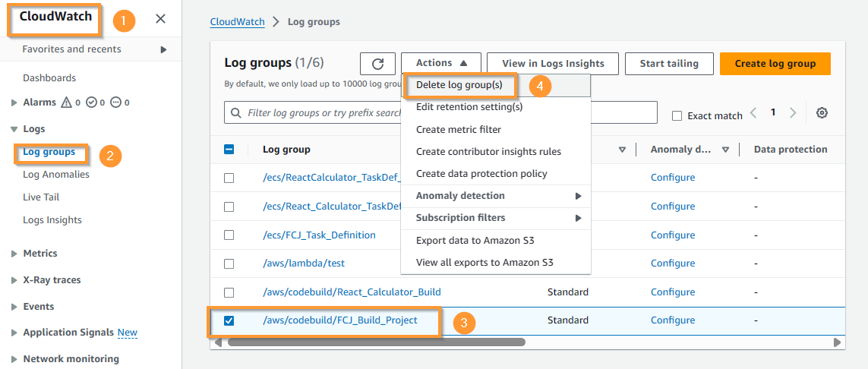Uncheck the FCJ_Build_Project log group

(x=229, y=320)
